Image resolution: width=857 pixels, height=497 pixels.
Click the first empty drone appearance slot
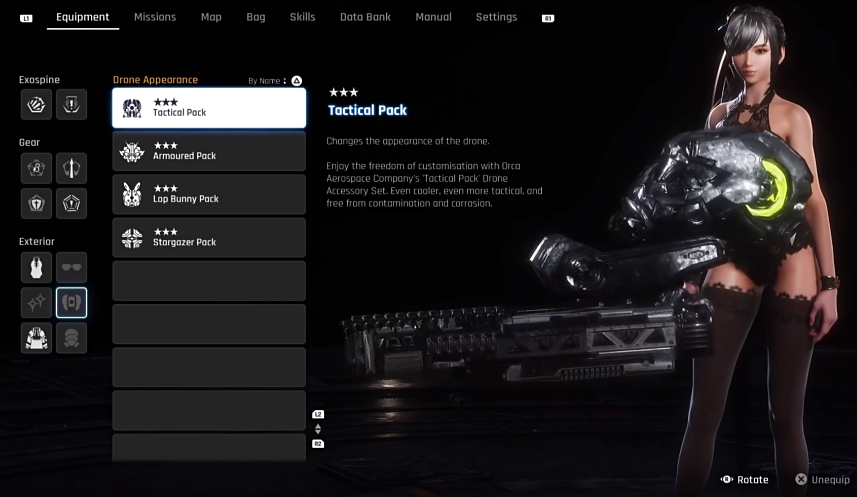coord(209,281)
